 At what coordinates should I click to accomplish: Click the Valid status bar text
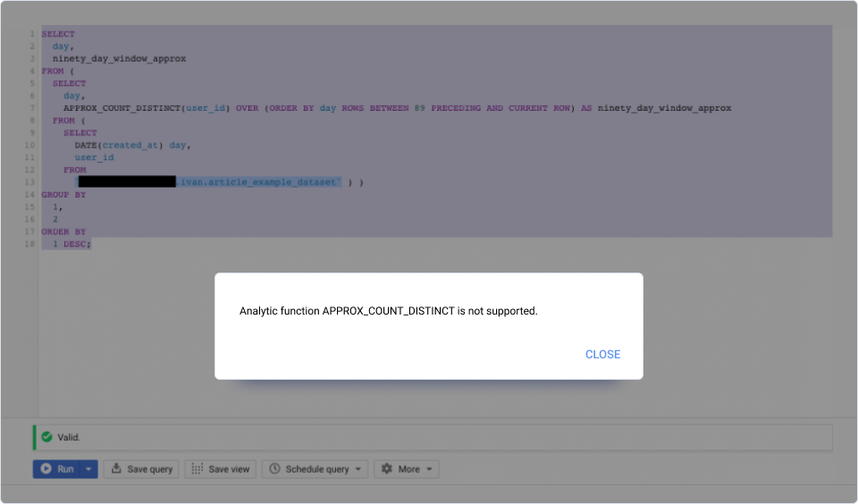(69, 437)
